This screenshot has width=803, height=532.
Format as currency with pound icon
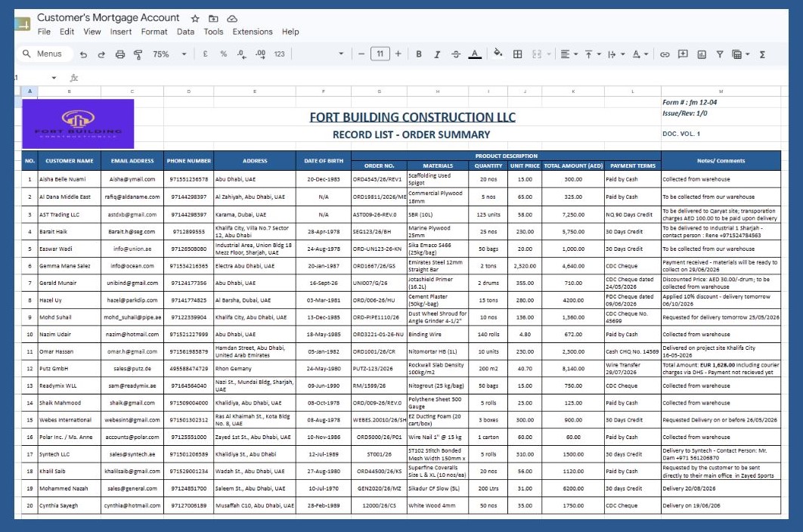[x=206, y=54]
